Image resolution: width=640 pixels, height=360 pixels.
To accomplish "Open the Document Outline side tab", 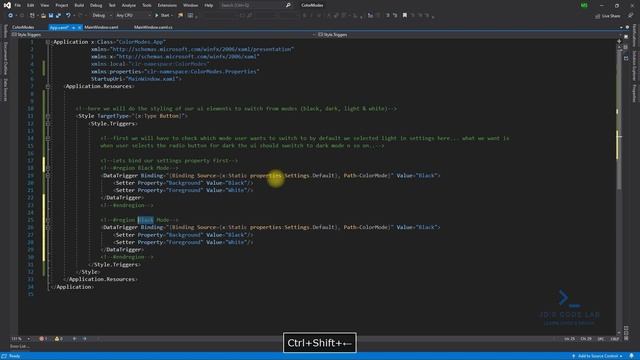I will 5,58.
